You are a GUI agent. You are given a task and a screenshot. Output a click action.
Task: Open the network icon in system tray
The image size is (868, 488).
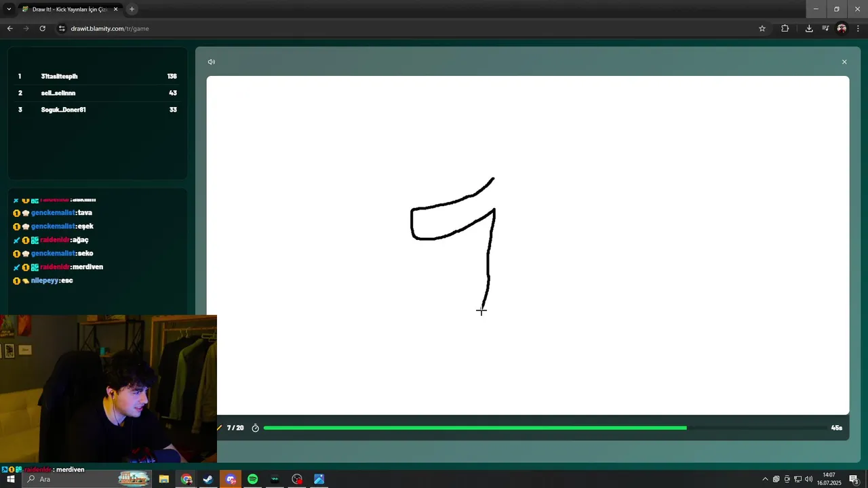pyautogui.click(x=797, y=479)
